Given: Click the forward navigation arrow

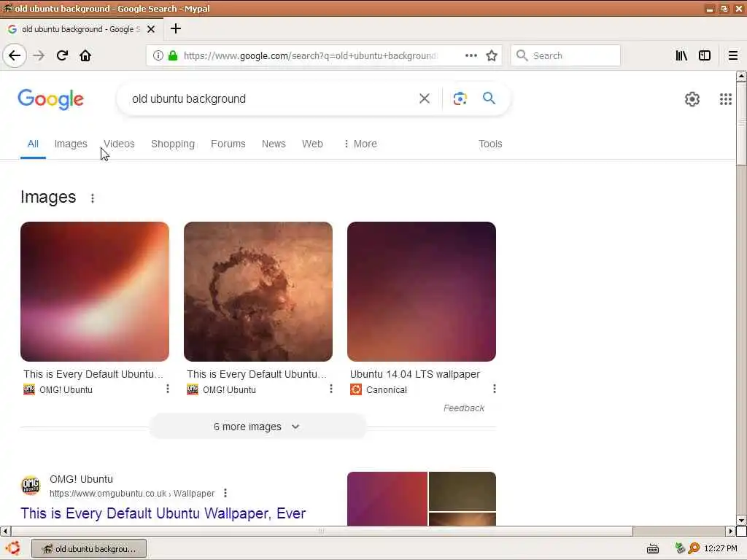Looking at the screenshot, I should point(39,55).
